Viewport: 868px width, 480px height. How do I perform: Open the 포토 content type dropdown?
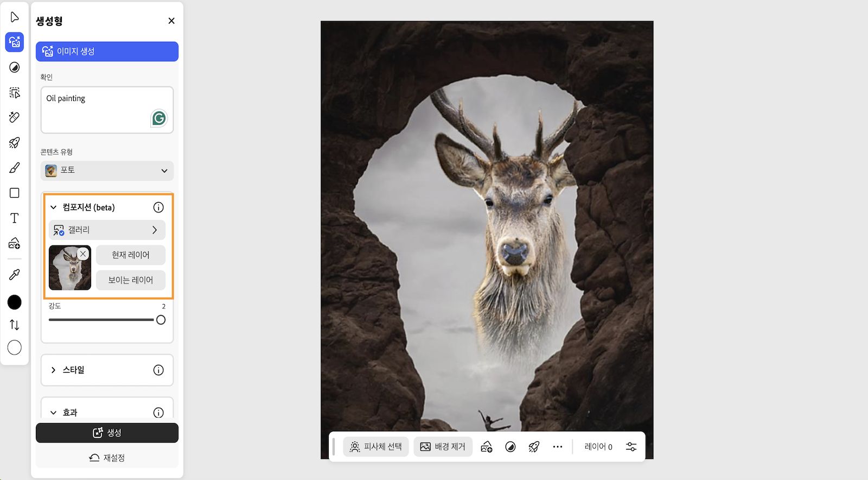(107, 170)
